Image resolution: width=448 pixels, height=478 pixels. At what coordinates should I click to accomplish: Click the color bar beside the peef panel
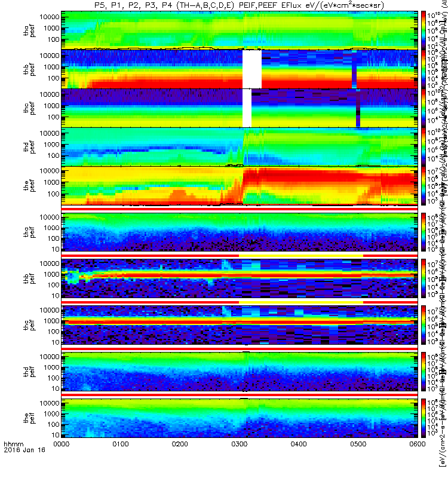[x=424, y=186]
